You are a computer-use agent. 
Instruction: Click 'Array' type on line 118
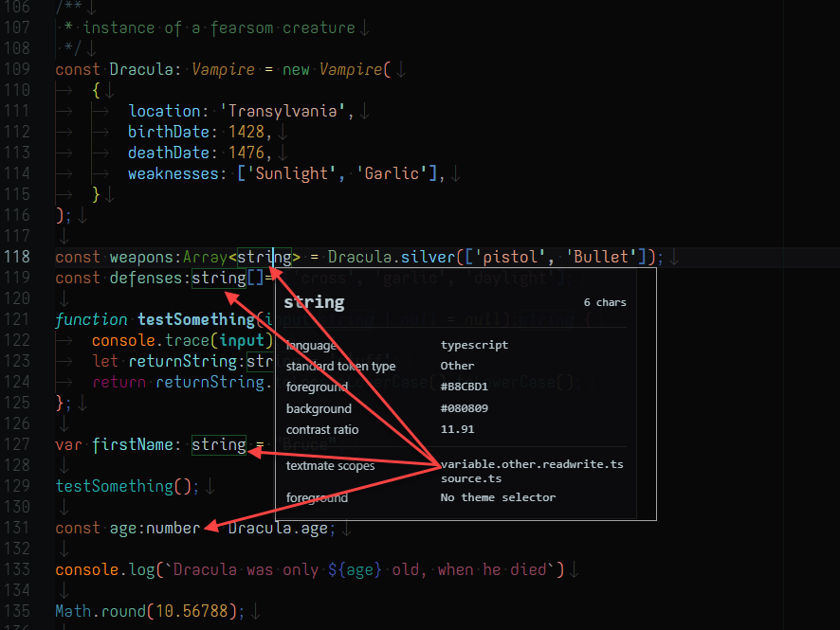[205, 257]
